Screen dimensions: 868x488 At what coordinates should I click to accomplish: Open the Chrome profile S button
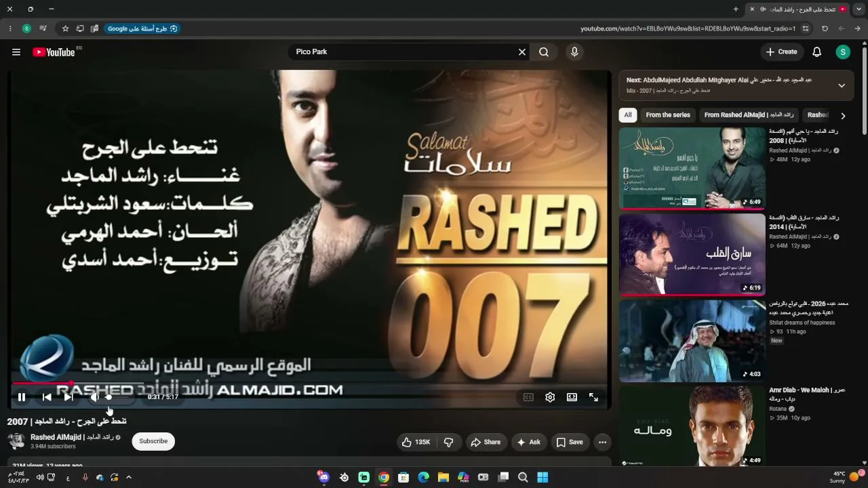(x=26, y=28)
